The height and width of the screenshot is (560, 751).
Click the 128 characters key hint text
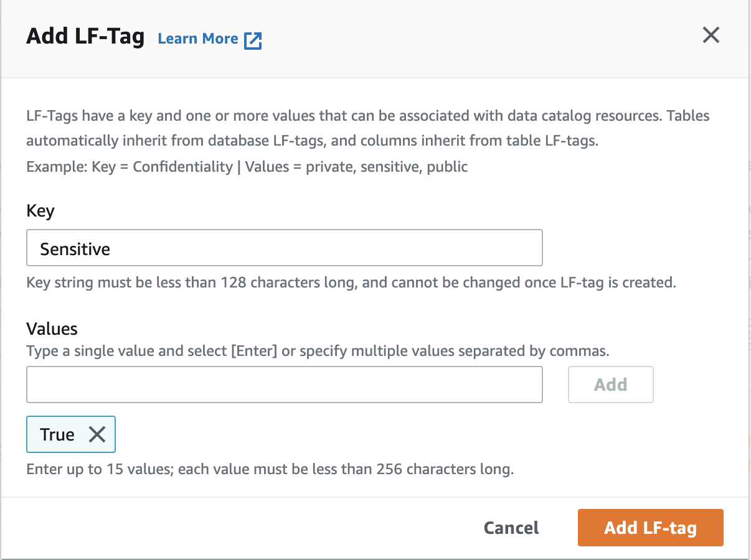coord(351,282)
